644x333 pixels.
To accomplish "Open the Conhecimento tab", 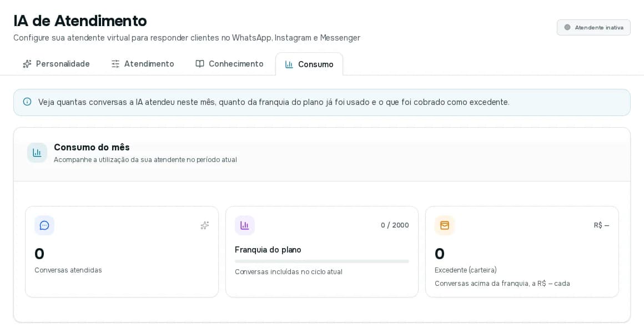I will click(x=229, y=64).
